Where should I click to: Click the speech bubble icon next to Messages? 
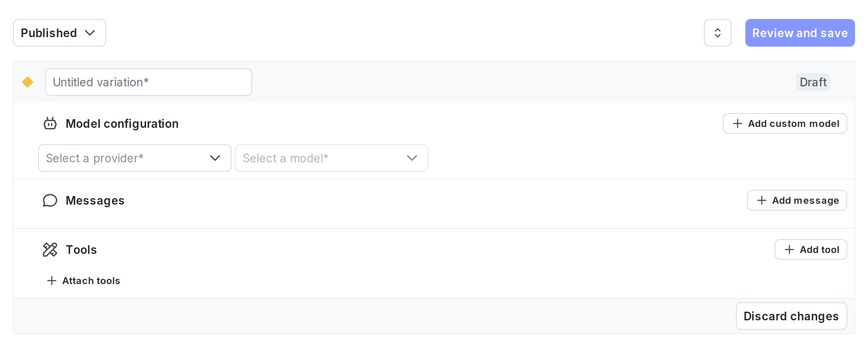pos(51,200)
